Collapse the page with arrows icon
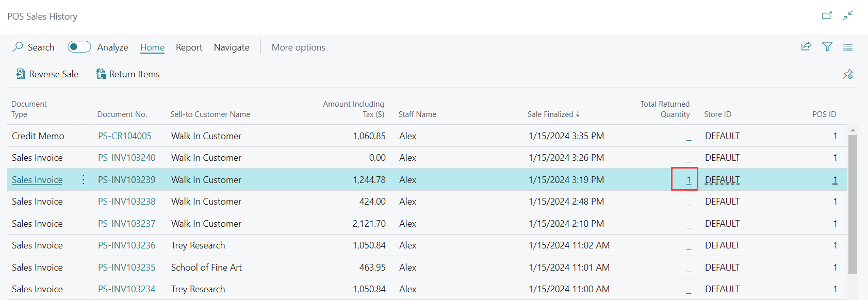The image size is (868, 300). 848,15
